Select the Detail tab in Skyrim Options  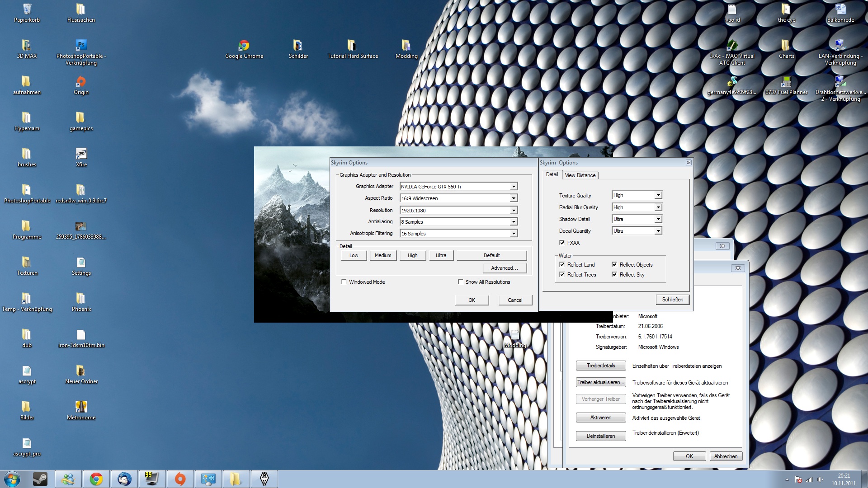pyautogui.click(x=552, y=174)
